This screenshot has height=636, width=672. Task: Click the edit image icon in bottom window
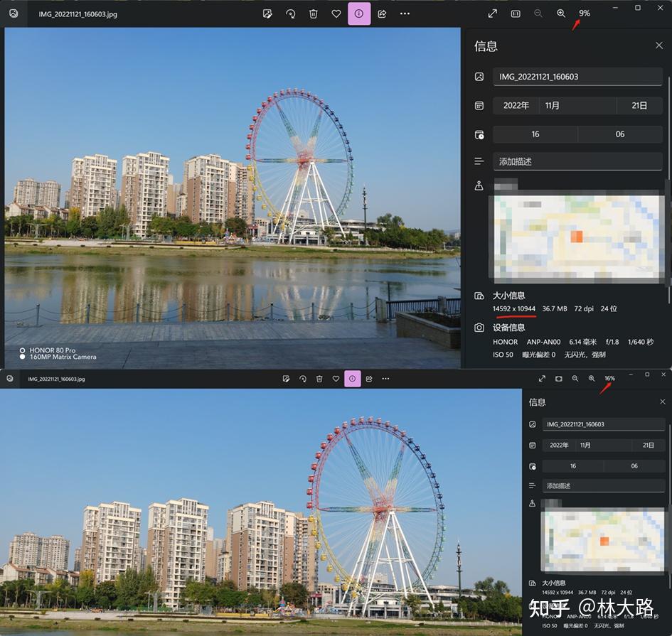tap(287, 379)
